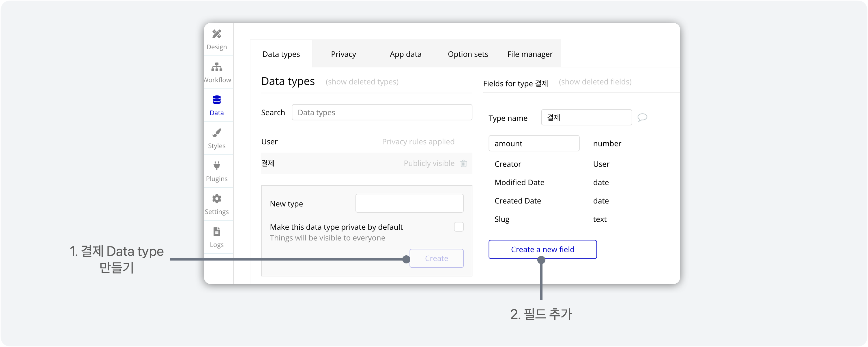The height and width of the screenshot is (347, 868).
Task: Click the show deleted fields link
Action: (595, 82)
